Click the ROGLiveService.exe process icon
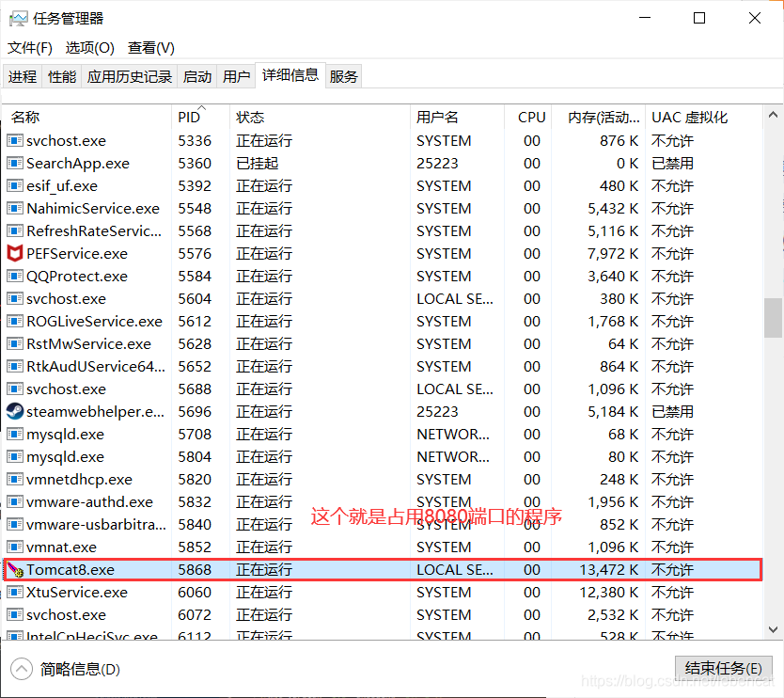Viewport: 784px width, 698px height. (x=14, y=321)
